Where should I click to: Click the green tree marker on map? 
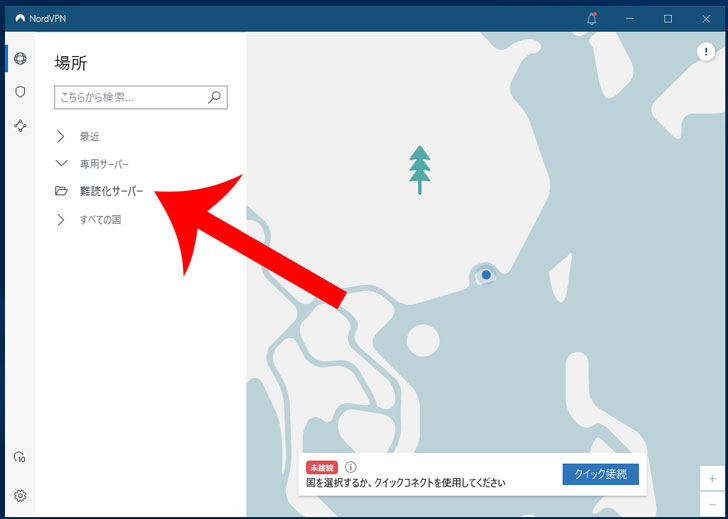[x=420, y=169]
